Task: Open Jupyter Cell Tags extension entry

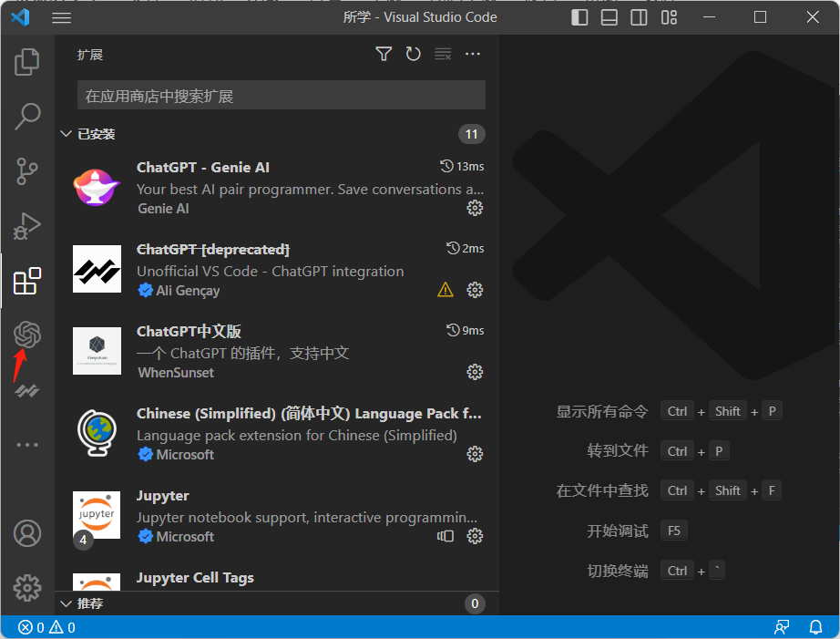Action: (277, 574)
